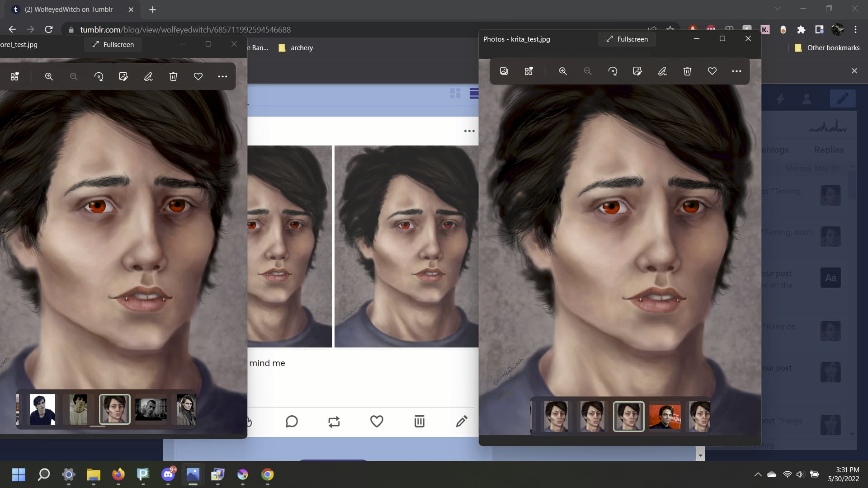Like the Tumblr post with heart

(x=377, y=422)
